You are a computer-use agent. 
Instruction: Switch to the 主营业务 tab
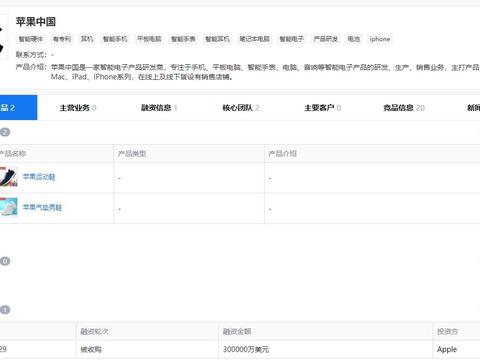(x=78, y=108)
